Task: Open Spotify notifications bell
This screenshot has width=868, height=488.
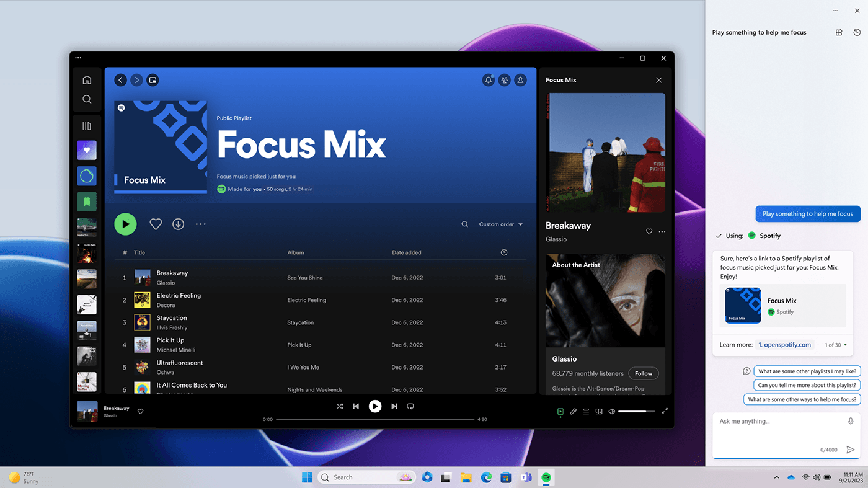Action: (489, 80)
